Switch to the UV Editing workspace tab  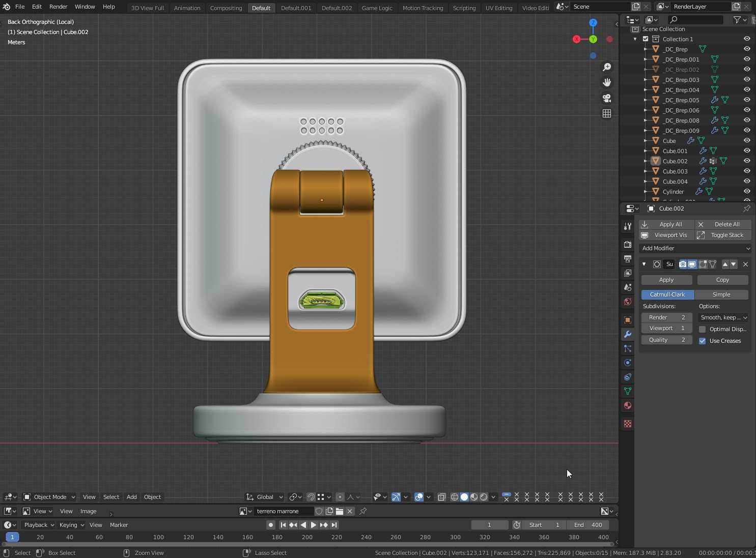pyautogui.click(x=498, y=8)
